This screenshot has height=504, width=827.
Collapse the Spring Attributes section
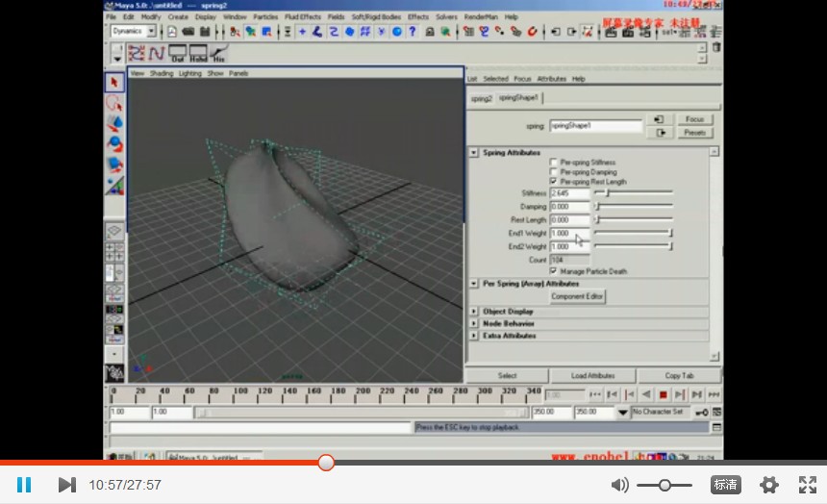pos(474,153)
